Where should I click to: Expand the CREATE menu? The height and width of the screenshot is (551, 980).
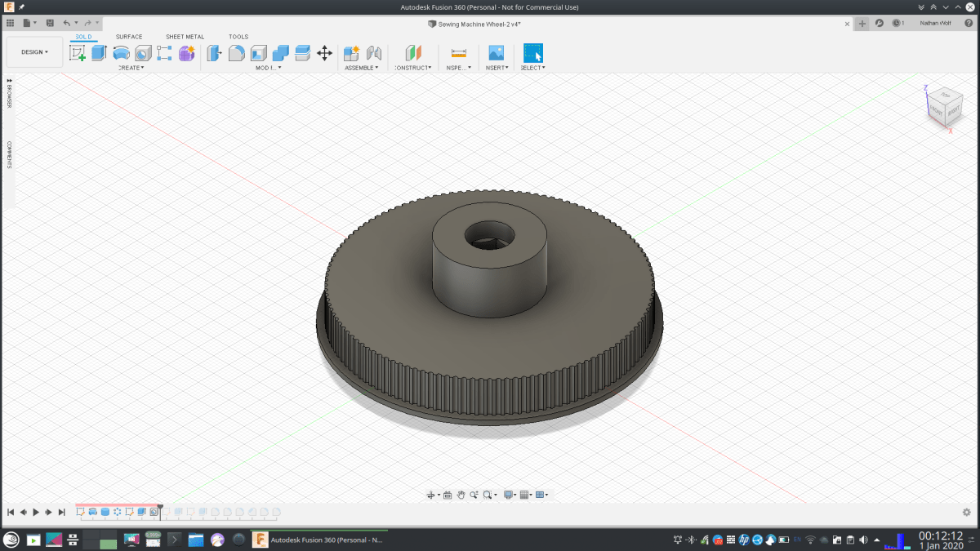[131, 68]
